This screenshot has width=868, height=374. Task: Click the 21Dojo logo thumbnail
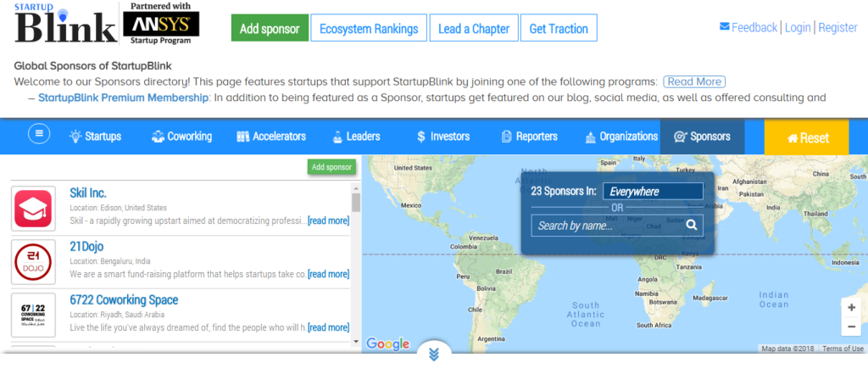(34, 261)
